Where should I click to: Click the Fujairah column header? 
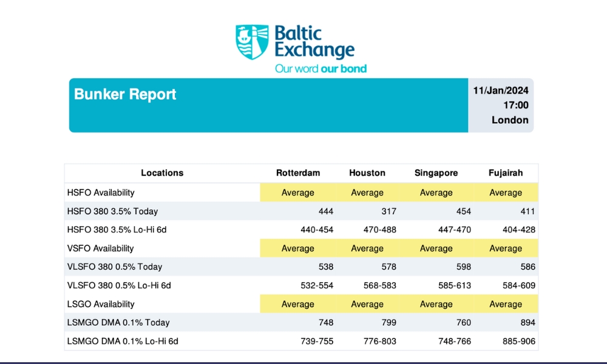(x=506, y=173)
